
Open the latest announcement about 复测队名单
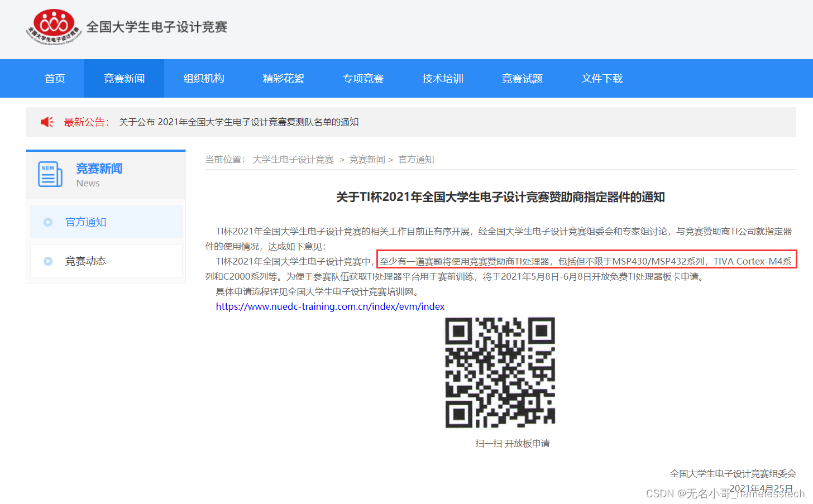coord(239,122)
